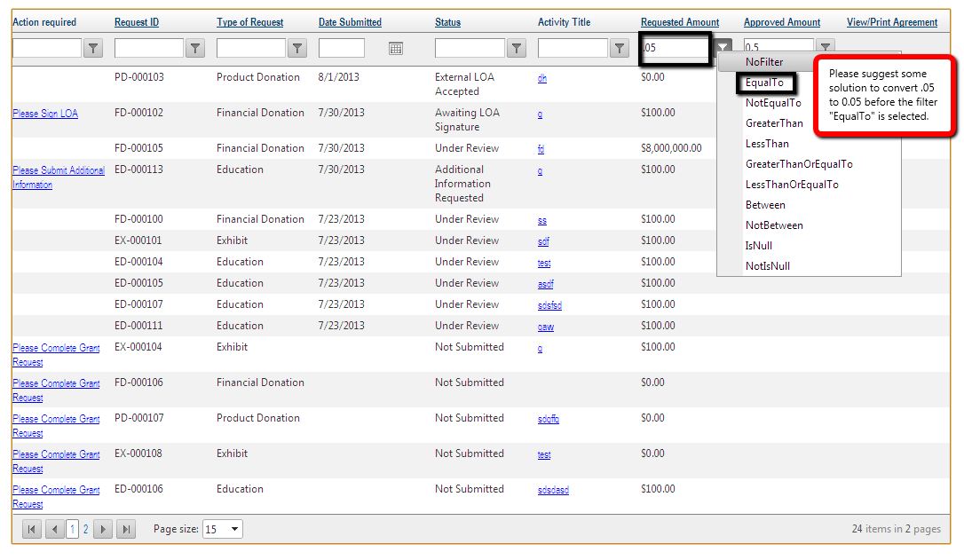
Task: Select IsNull filter option
Action: click(759, 245)
